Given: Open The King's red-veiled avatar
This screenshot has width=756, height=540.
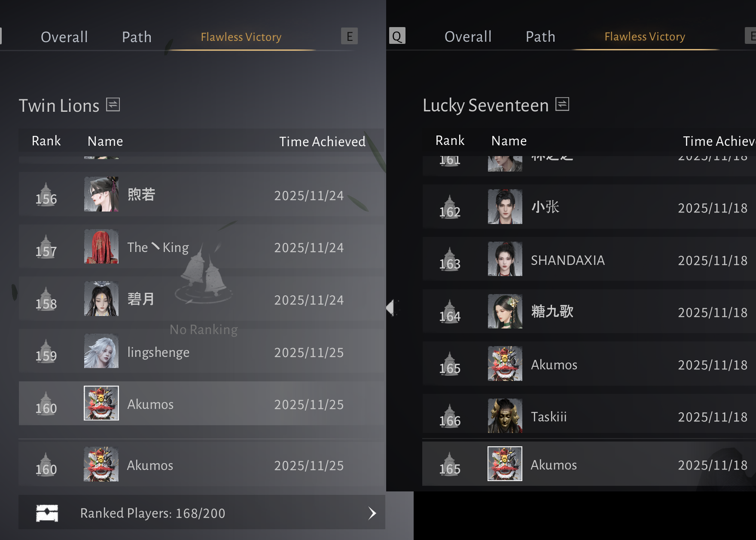Looking at the screenshot, I should coord(101,246).
